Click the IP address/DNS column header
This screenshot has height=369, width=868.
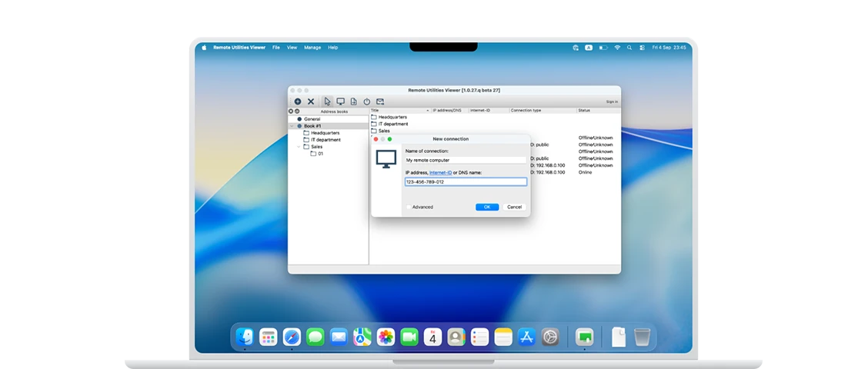449,111
